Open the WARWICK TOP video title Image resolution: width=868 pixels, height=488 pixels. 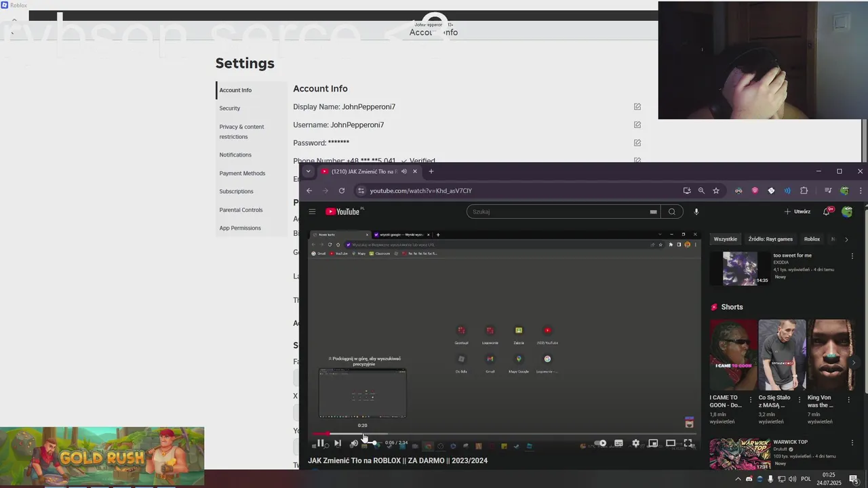(x=790, y=442)
